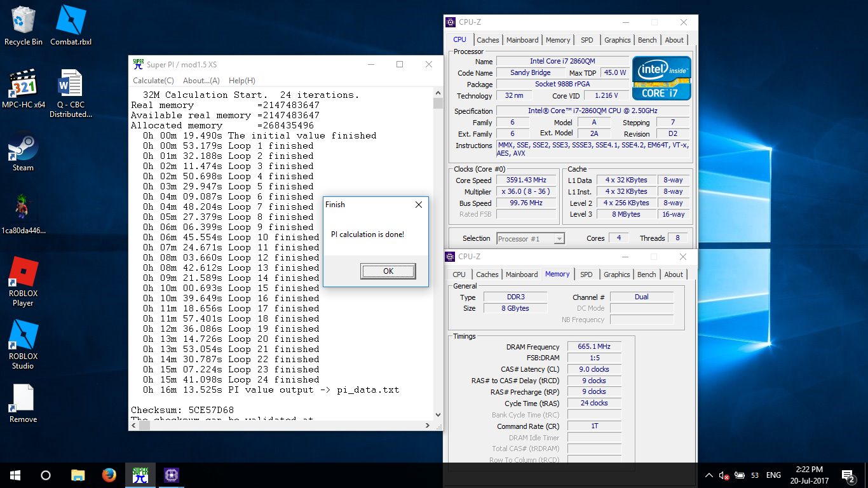868x488 pixels.
Task: Click the ENG language indicator
Action: click(773, 475)
